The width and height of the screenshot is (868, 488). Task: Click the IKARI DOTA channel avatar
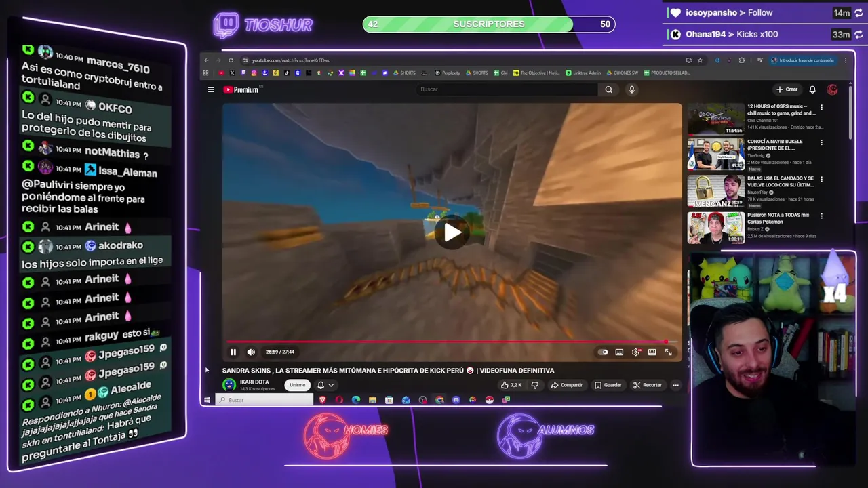(x=229, y=385)
